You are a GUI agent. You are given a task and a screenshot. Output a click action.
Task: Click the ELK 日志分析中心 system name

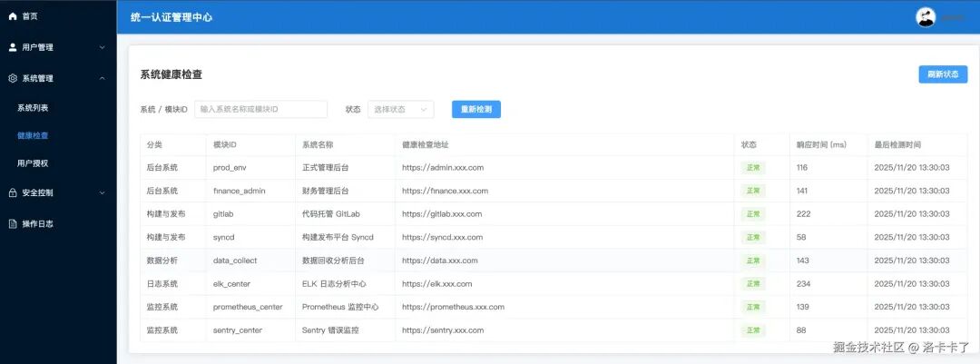[x=334, y=284]
